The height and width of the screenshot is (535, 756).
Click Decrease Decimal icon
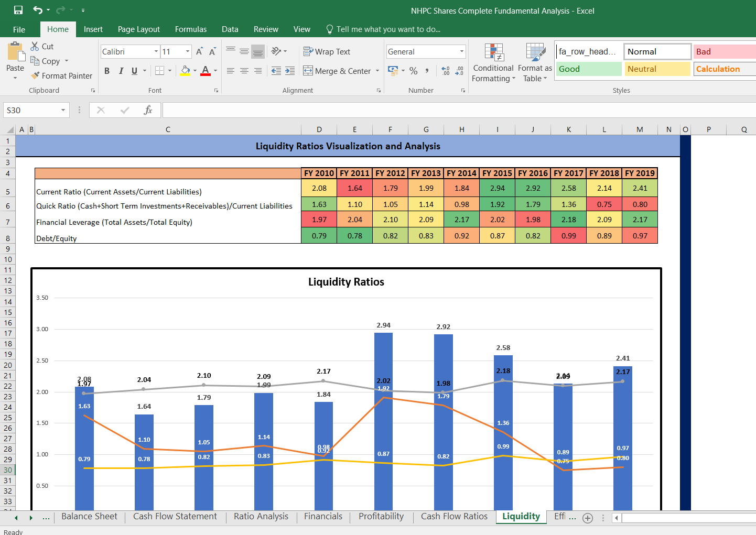point(459,71)
